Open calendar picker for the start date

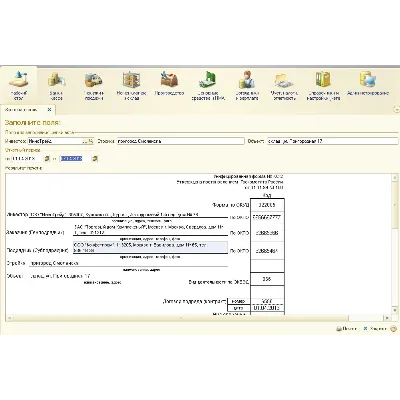click(47, 159)
